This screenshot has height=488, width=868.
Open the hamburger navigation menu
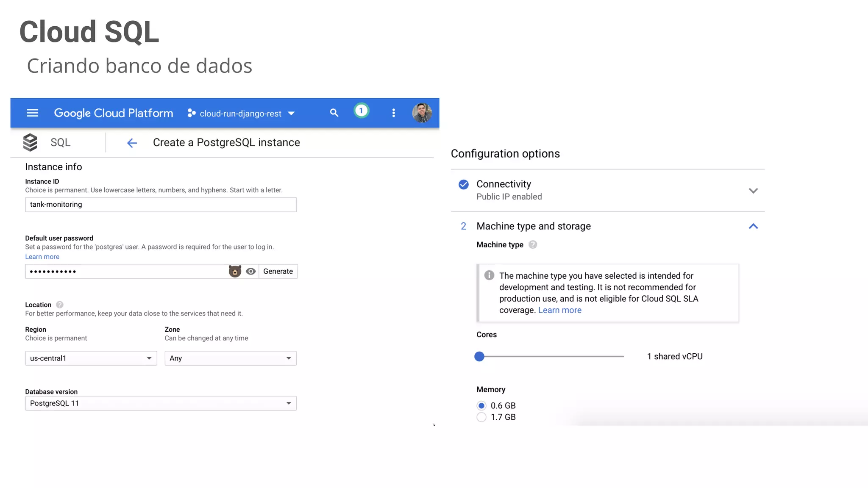33,113
